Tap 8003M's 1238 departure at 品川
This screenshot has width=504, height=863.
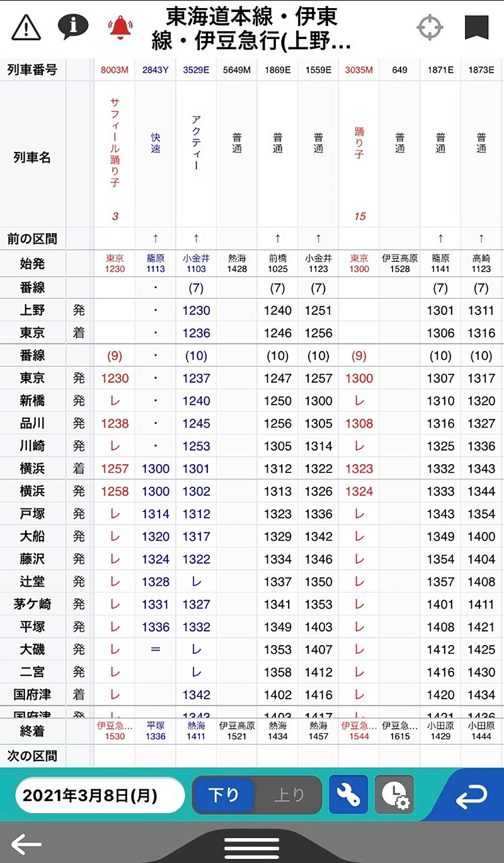tap(115, 423)
